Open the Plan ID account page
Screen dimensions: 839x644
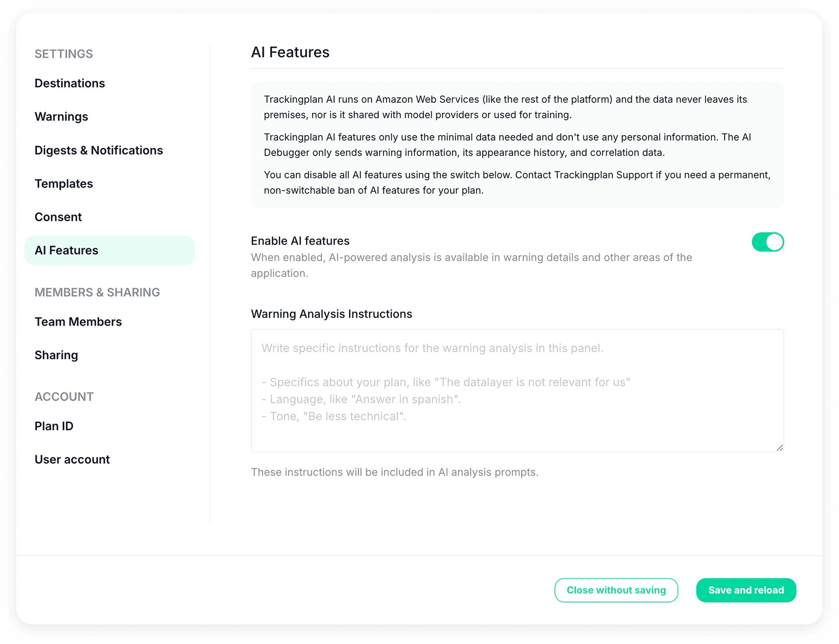coord(54,426)
